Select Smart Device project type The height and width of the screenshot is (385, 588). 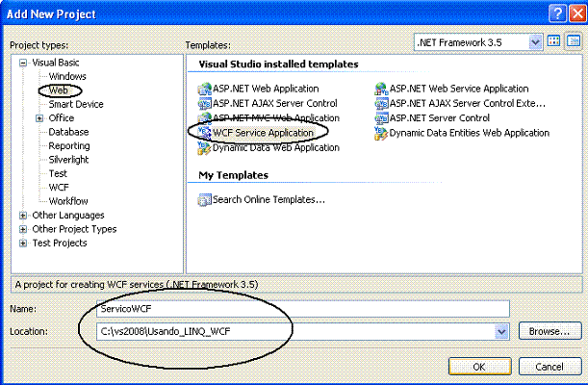pos(76,104)
